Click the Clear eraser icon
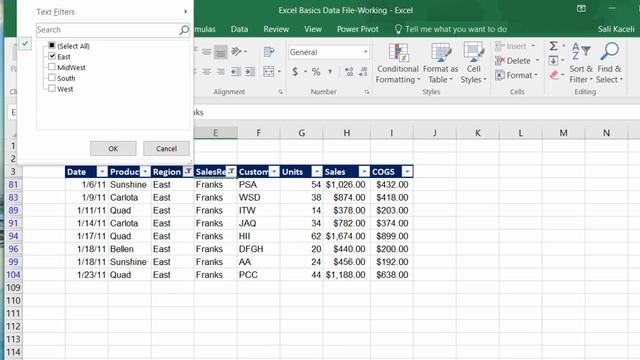The width and height of the screenshot is (640, 360). 554,75
